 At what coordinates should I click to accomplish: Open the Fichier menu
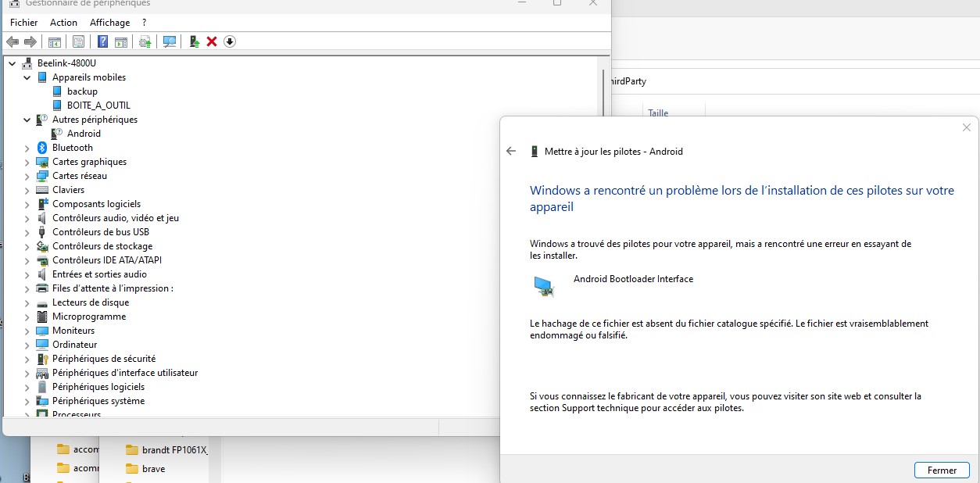(23, 23)
